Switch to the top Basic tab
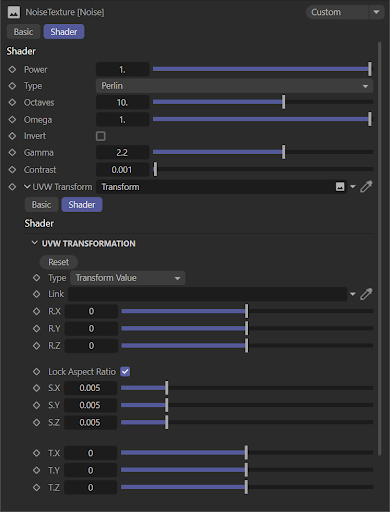Image resolution: width=390 pixels, height=512 pixels. click(x=23, y=32)
